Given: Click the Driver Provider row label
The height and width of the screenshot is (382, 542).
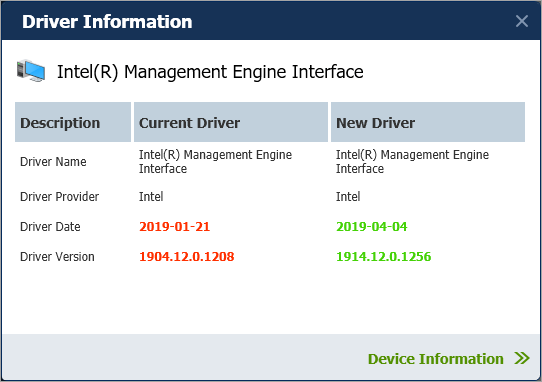Looking at the screenshot, I should tap(59, 196).
